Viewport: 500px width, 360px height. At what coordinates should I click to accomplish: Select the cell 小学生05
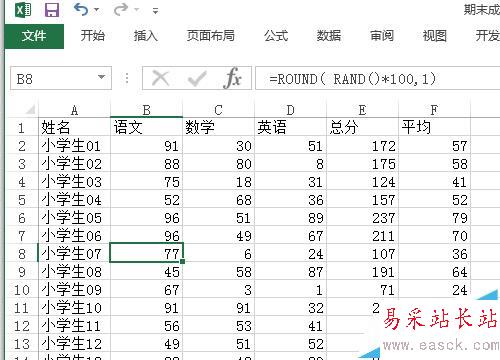point(74,217)
